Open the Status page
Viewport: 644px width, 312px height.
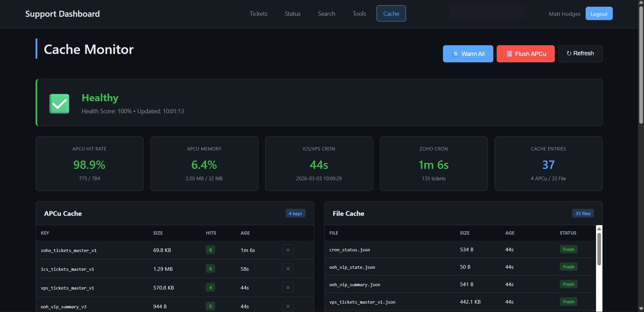[x=292, y=13]
